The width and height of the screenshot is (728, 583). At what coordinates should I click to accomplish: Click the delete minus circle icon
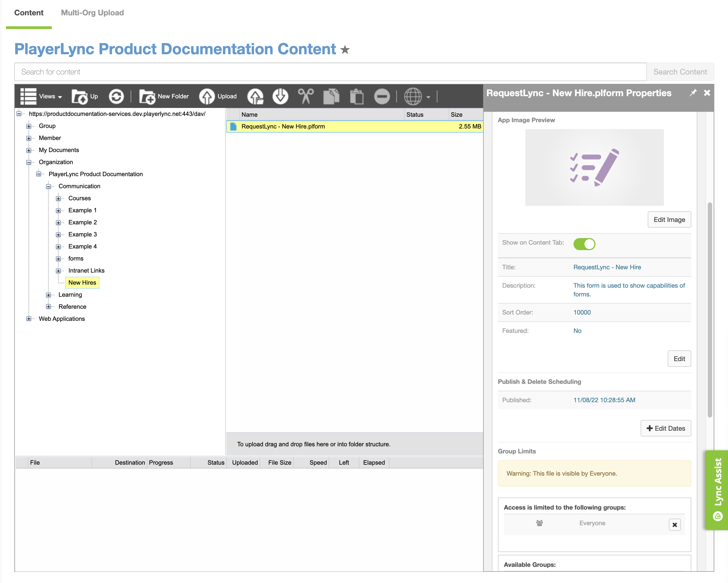(x=382, y=96)
